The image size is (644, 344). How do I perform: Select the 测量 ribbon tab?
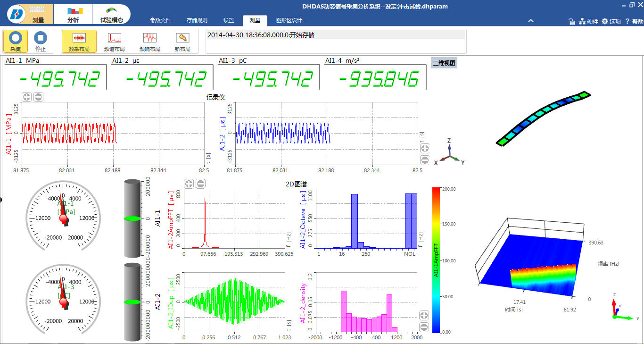coord(255,20)
